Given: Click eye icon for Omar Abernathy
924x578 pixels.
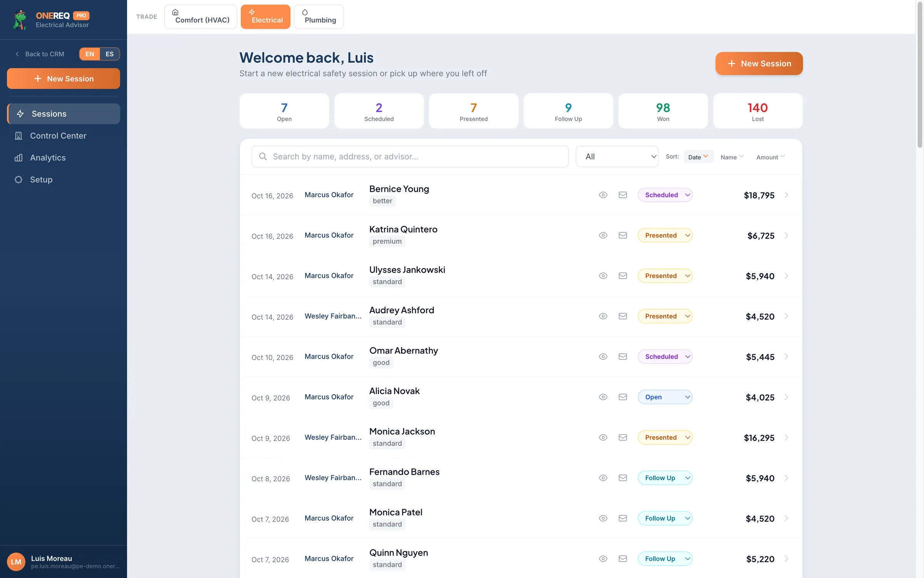Looking at the screenshot, I should click(603, 357).
